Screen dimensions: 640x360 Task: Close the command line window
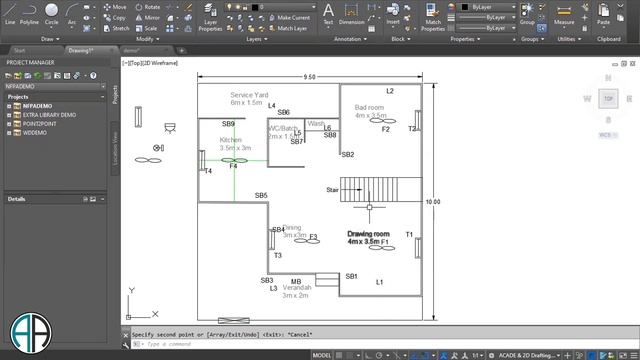126,335
